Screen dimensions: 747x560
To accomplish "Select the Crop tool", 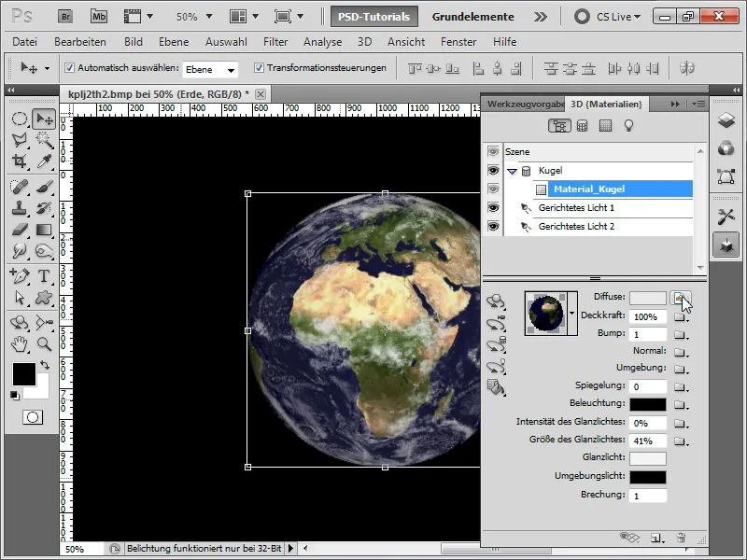I will [x=19, y=161].
